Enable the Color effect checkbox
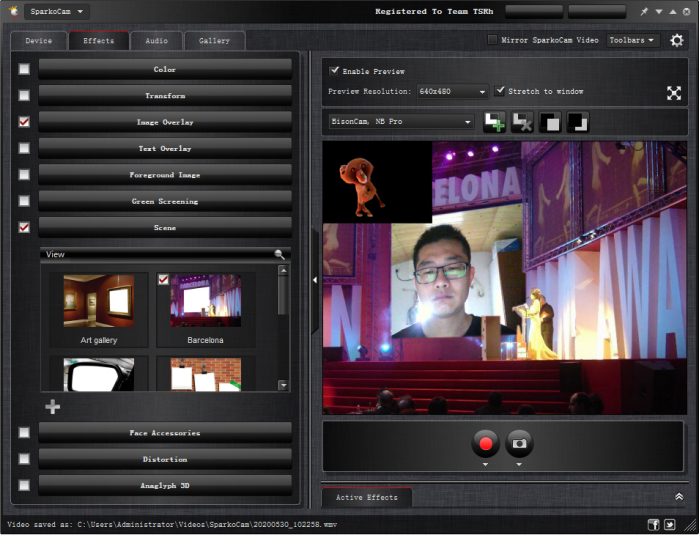The height and width of the screenshot is (535, 699). [x=24, y=69]
